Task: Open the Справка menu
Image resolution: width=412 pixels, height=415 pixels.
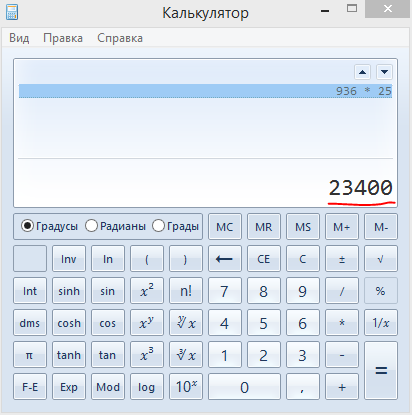Action: click(120, 38)
